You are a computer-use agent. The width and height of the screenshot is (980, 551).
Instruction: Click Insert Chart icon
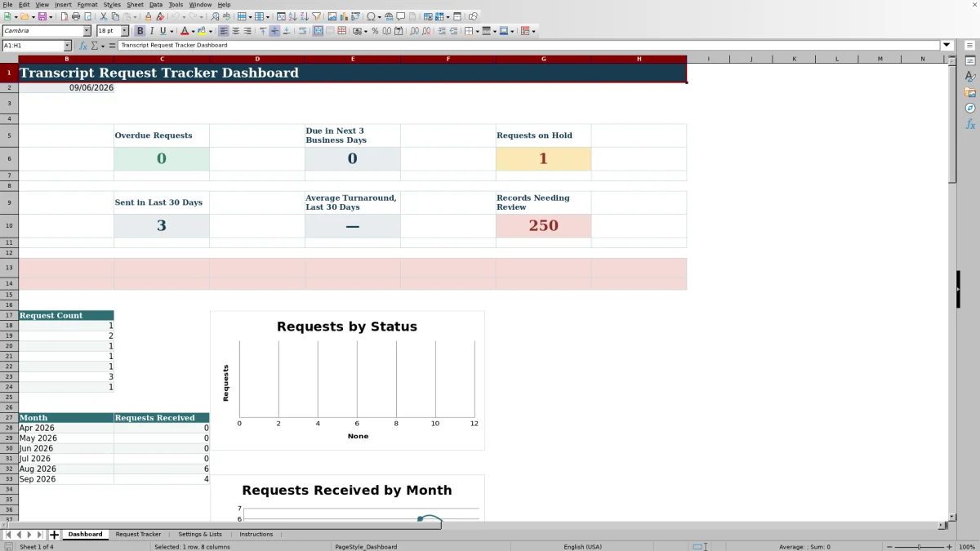coord(344,16)
